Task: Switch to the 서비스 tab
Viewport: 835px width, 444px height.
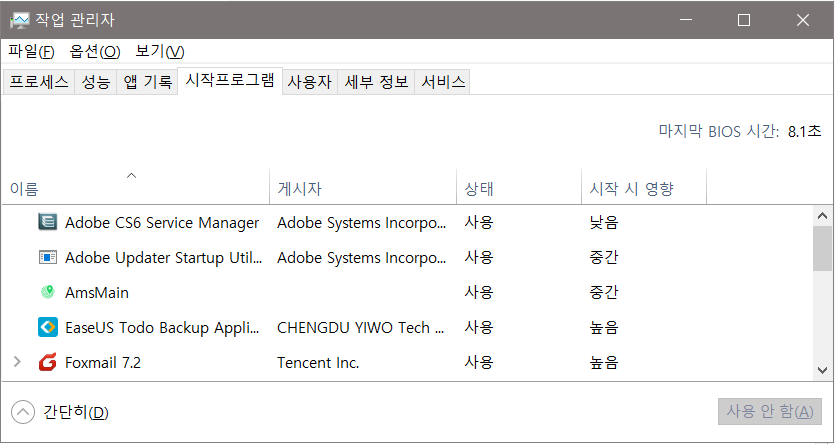Action: point(443,82)
